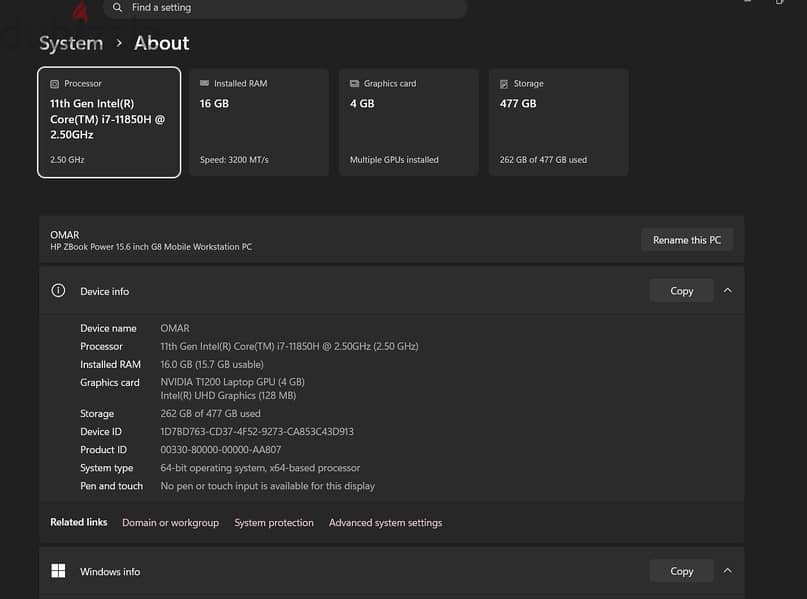Open the Installed RAM card
The height and width of the screenshot is (599, 807).
[259, 122]
